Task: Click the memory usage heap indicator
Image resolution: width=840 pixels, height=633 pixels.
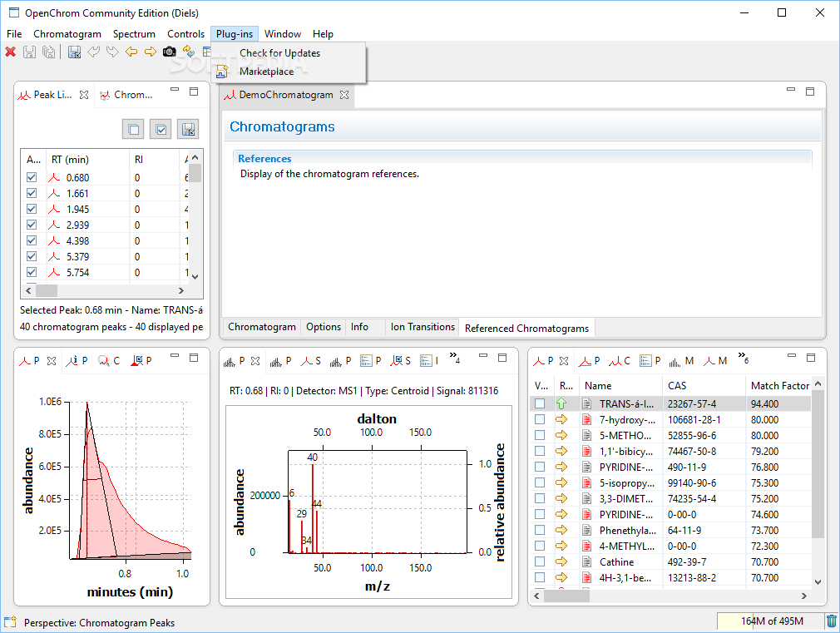Action: click(x=771, y=621)
